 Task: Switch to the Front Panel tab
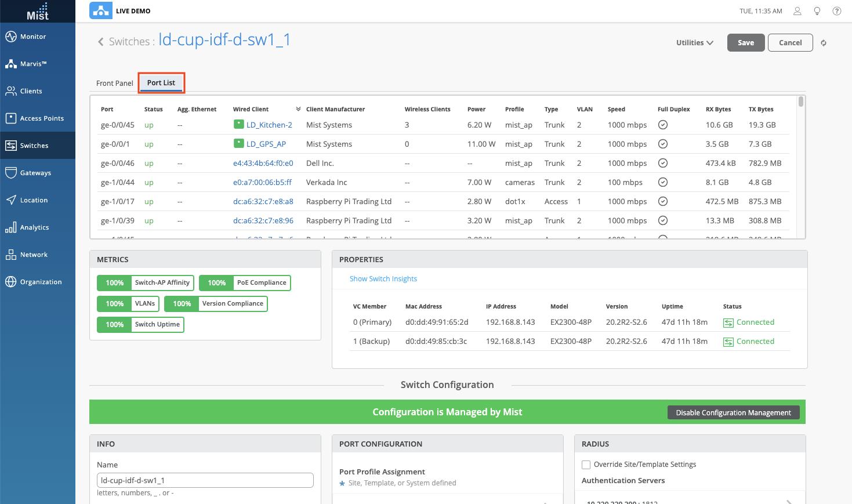[x=114, y=83]
